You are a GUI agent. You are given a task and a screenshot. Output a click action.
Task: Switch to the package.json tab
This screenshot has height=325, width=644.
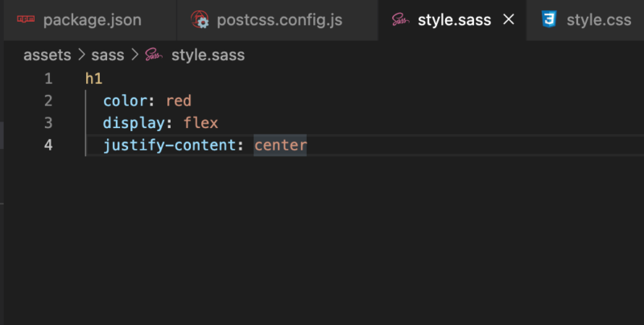point(90,20)
